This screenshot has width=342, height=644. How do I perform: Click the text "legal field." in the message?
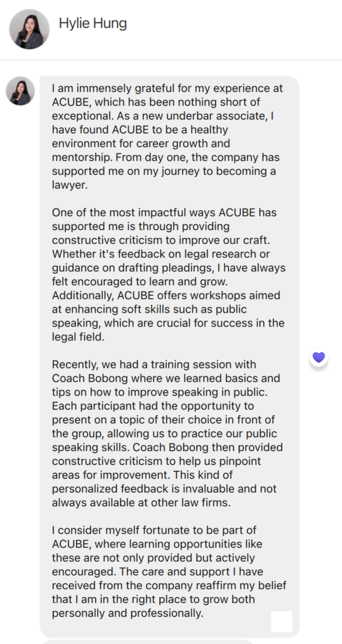73,337
